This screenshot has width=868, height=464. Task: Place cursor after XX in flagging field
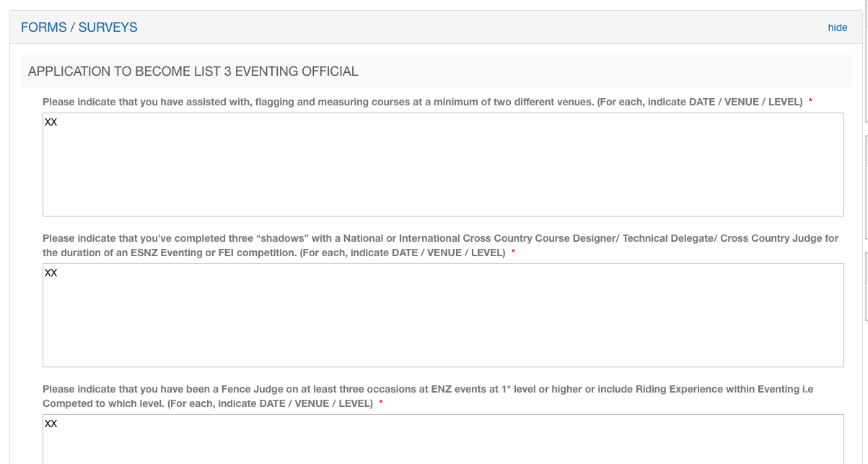click(x=58, y=123)
